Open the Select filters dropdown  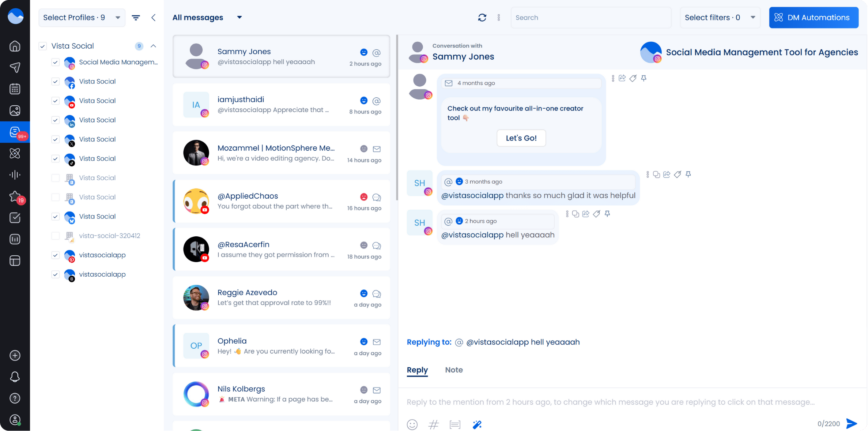720,18
